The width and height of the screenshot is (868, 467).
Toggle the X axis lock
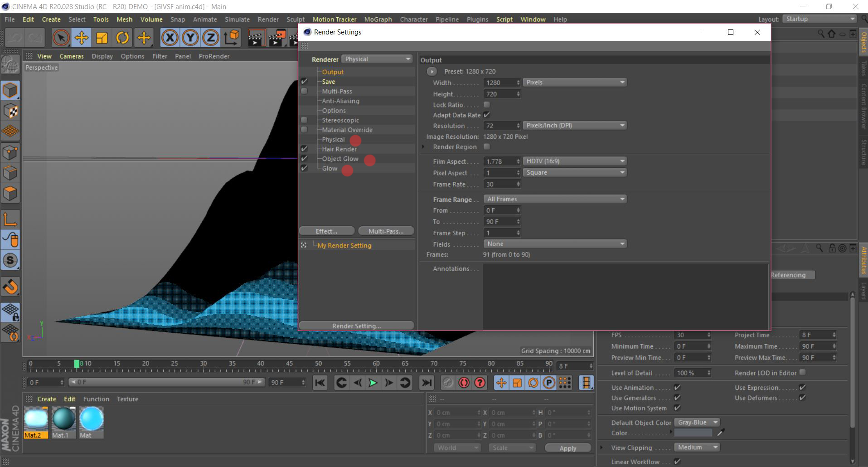[x=170, y=38]
